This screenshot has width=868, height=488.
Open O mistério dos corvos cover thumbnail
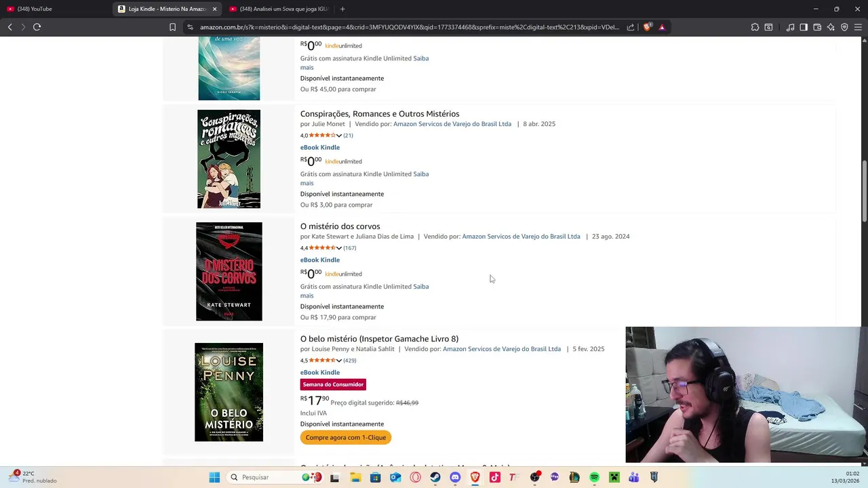(229, 271)
